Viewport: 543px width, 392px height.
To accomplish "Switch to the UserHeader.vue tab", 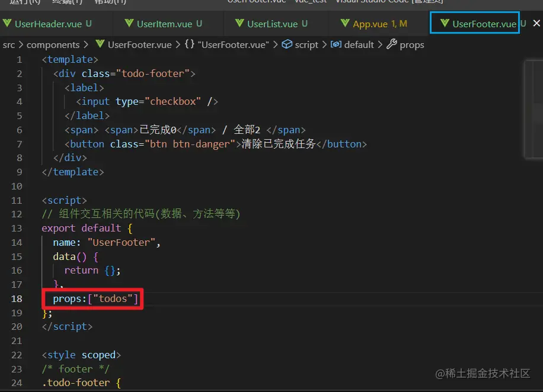I will [x=47, y=24].
